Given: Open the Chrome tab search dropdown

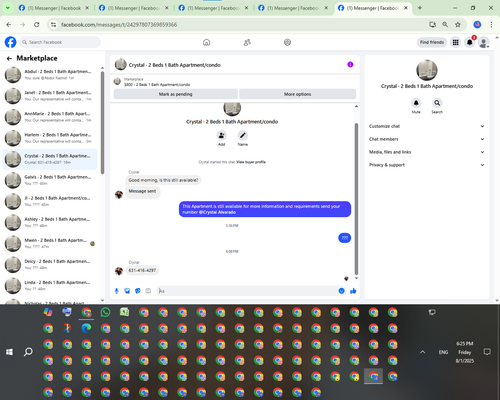Looking at the screenshot, I should click(x=8, y=8).
